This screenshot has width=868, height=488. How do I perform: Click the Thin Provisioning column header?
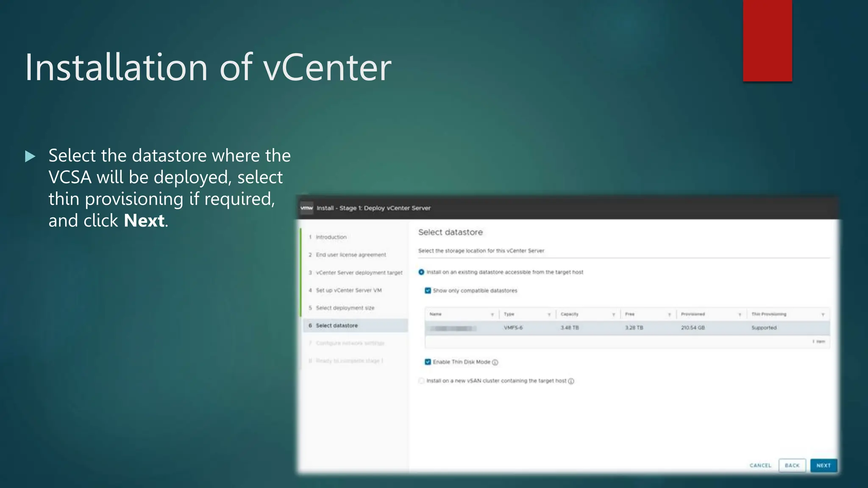pyautogui.click(x=769, y=314)
